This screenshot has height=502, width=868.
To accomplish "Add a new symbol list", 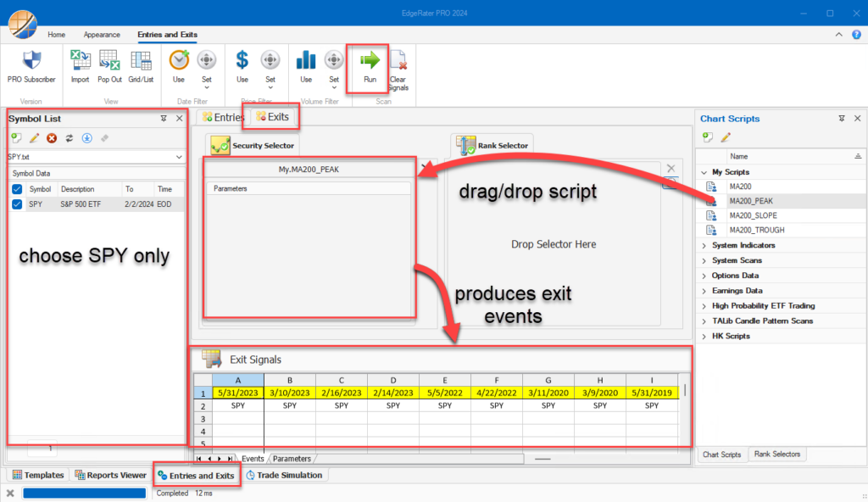I will (17, 138).
